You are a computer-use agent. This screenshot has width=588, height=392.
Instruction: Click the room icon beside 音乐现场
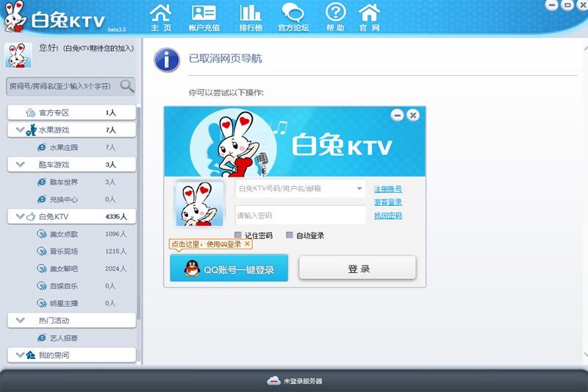tap(42, 252)
